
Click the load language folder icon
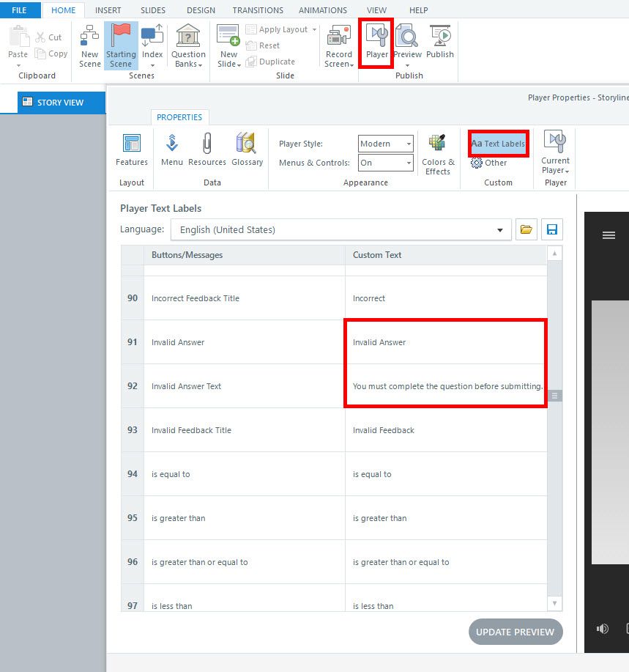[x=526, y=229]
